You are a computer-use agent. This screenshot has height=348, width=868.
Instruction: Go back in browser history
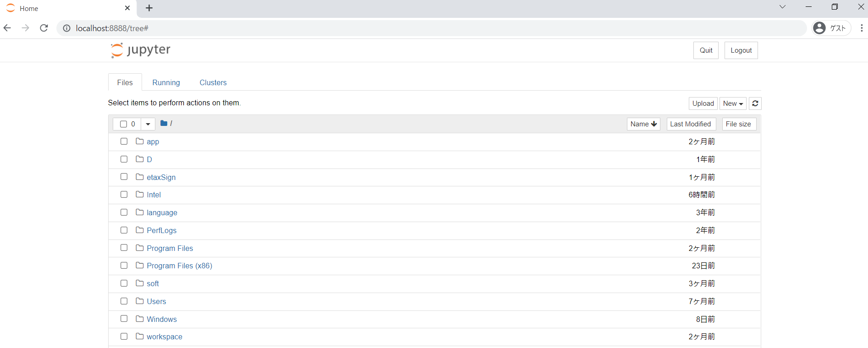click(7, 28)
